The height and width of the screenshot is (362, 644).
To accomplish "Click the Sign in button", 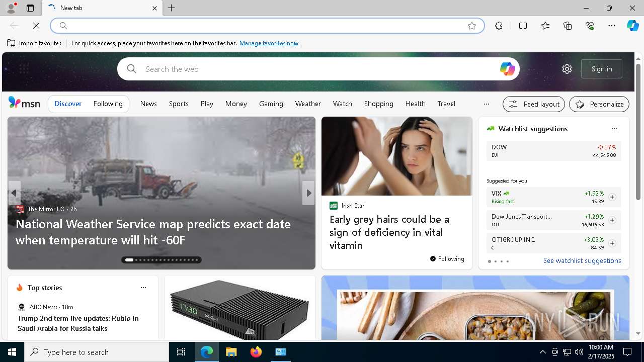I will tap(602, 69).
